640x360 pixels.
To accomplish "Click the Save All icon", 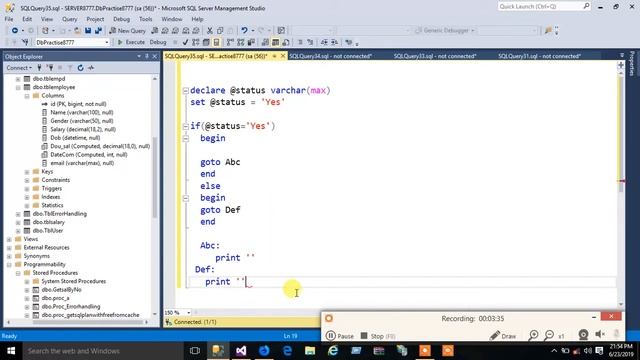I will 98,31.
